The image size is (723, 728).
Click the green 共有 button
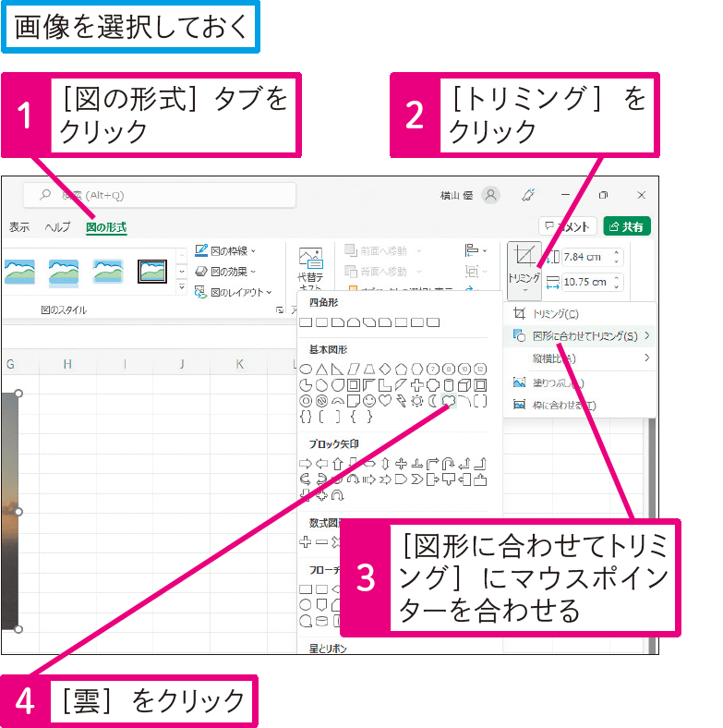pos(627,226)
